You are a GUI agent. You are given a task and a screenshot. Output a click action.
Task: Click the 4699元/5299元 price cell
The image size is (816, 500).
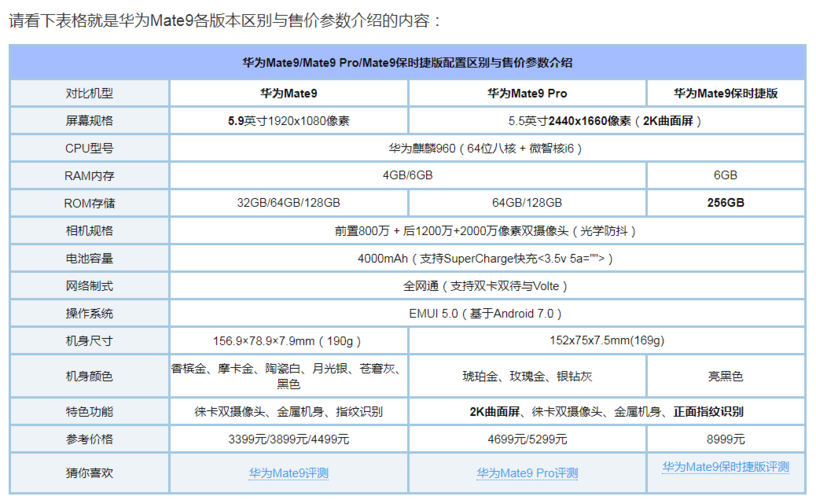click(527, 439)
